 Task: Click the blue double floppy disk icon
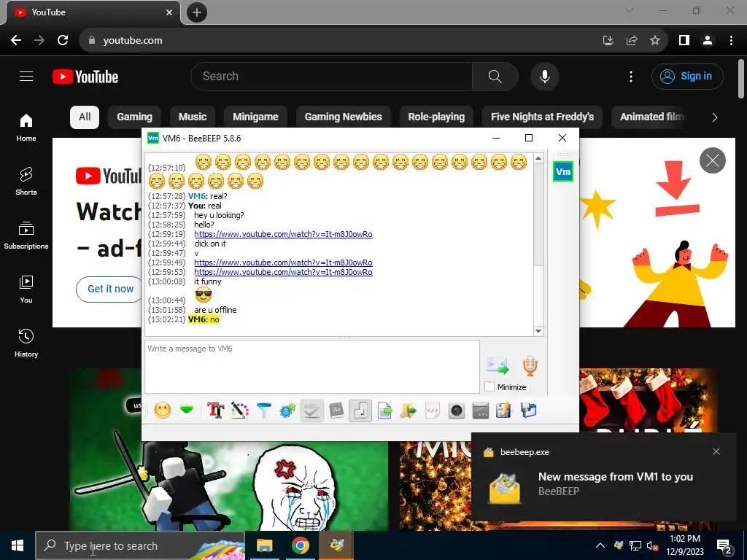click(528, 410)
